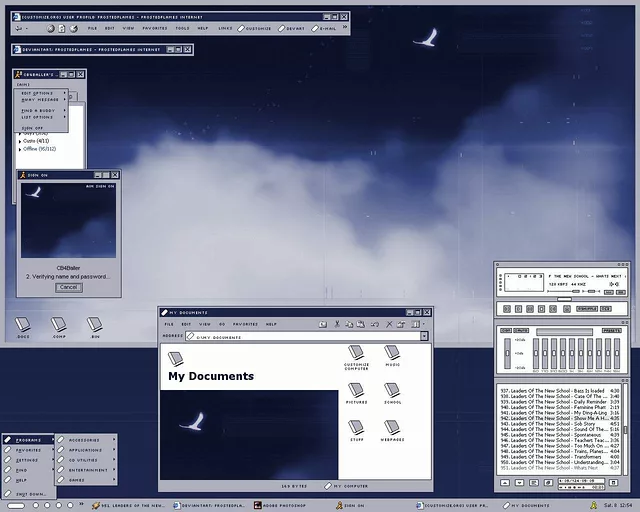Click Adobe Photoshop in the taskbar
Screen dimensions: 640x512
[x=280, y=506]
